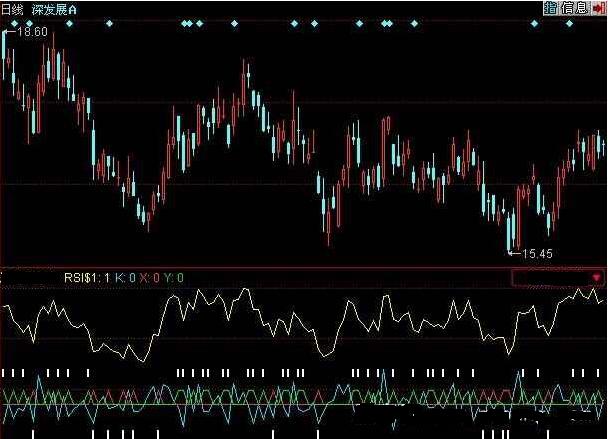The image size is (608, 439).
Task: Click the 指 indicator button in top bar
Action: pyautogui.click(x=551, y=8)
